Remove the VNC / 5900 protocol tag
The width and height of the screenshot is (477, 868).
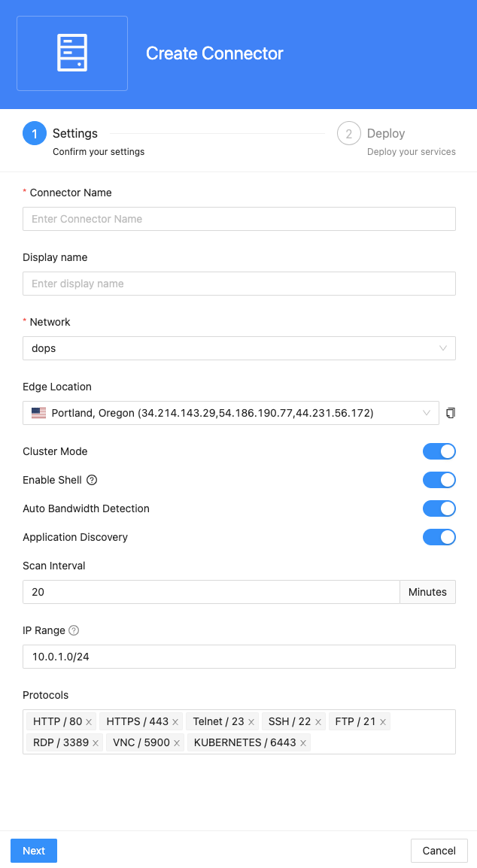pos(177,743)
